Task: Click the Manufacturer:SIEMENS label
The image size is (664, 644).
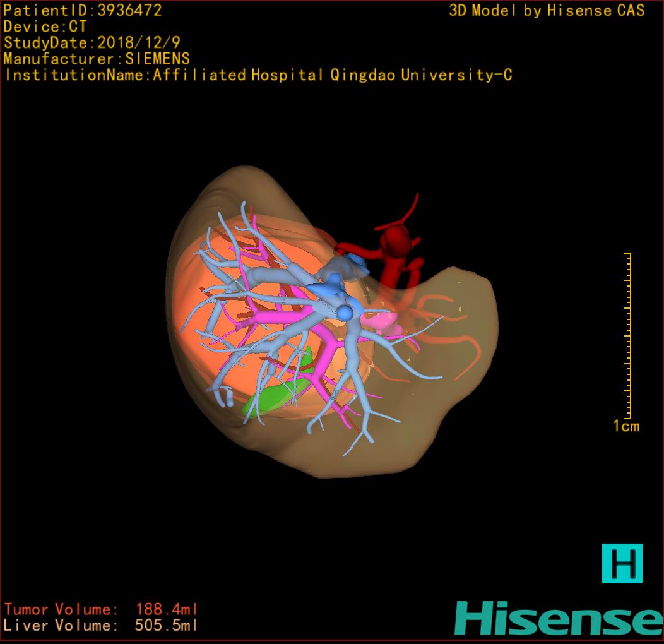Action: click(x=97, y=59)
